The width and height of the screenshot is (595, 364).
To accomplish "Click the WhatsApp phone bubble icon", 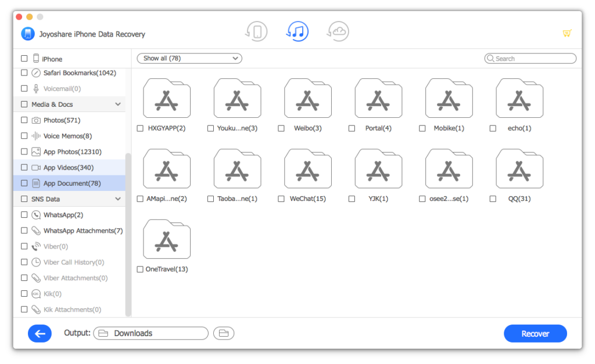I will pyautogui.click(x=36, y=215).
